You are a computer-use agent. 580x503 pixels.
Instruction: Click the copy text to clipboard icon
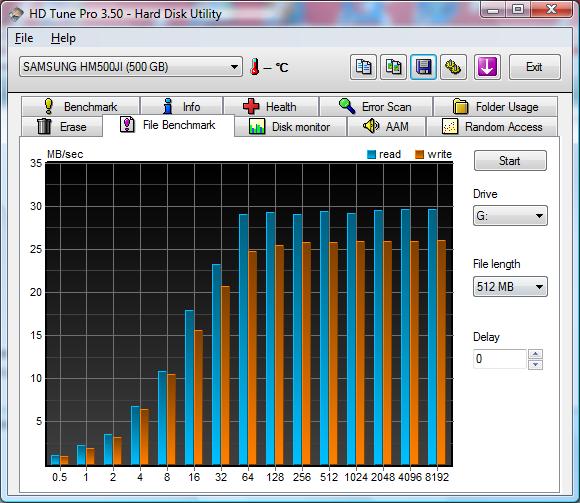(363, 67)
